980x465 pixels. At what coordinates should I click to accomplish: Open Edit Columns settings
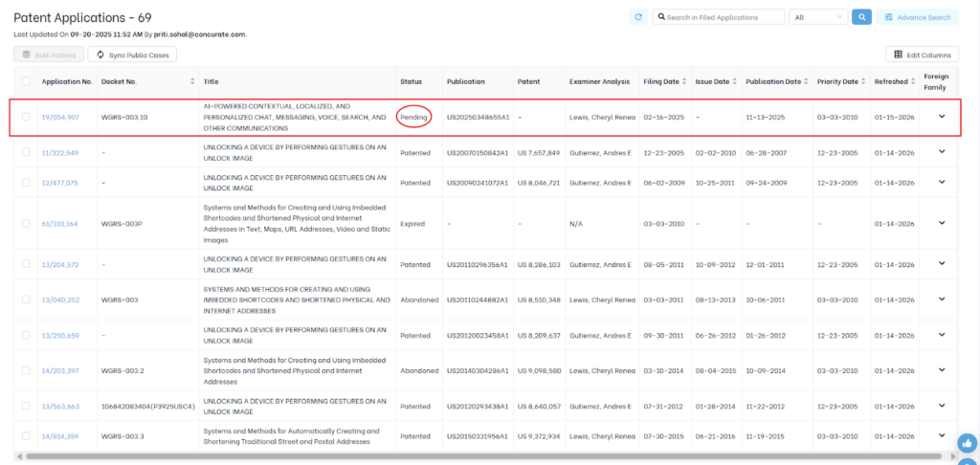click(923, 55)
